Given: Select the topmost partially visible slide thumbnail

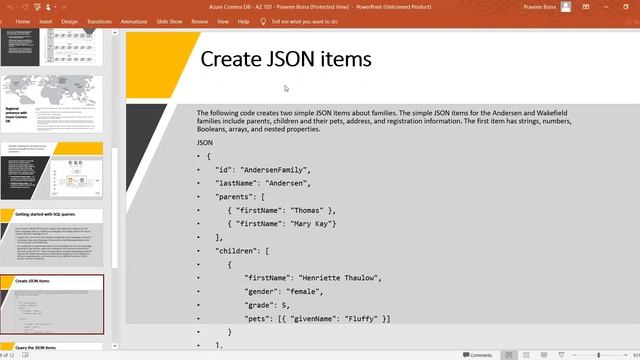Looking at the screenshot, I should 52,47.
